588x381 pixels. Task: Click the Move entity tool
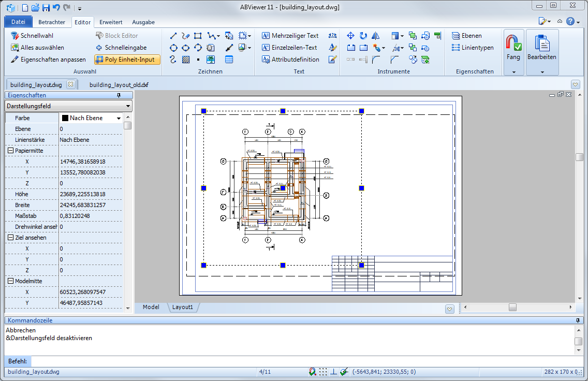coord(350,36)
